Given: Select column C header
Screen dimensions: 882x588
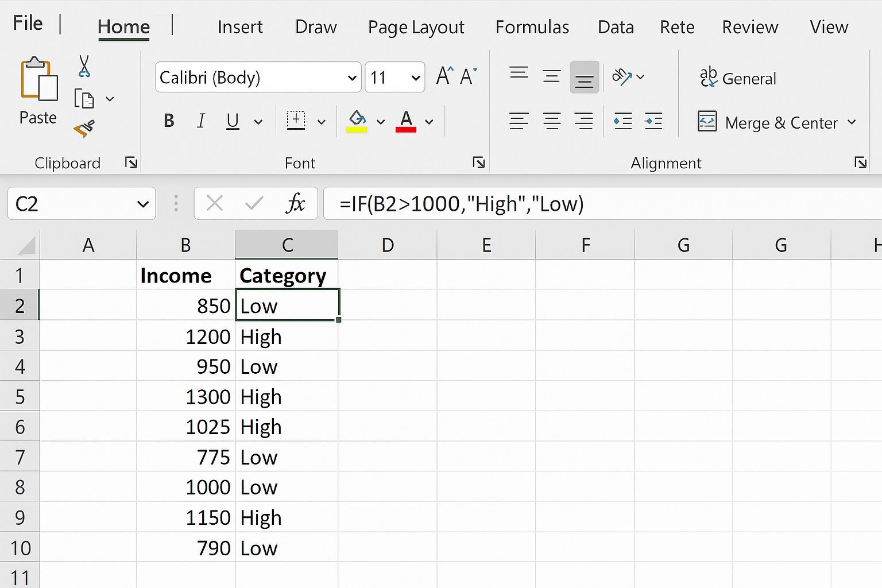Looking at the screenshot, I should point(287,245).
